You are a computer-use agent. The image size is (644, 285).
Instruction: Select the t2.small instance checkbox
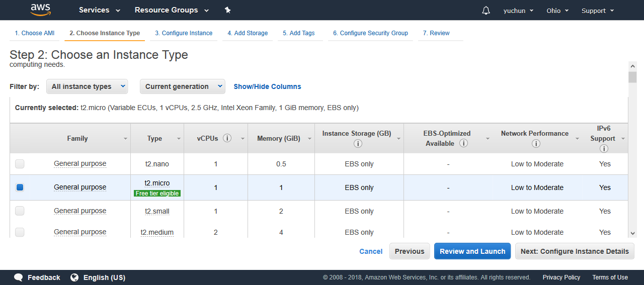(20, 211)
